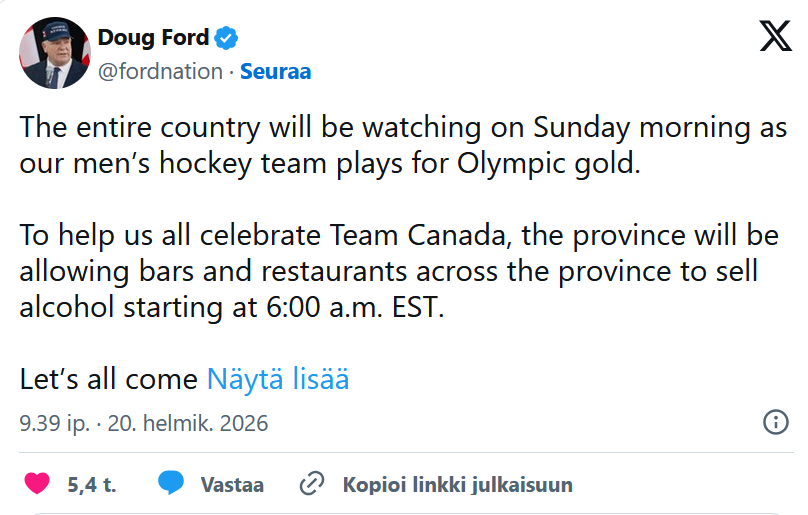Click the 20. helmik. 2026 date
Image resolution: width=808 pixels, height=515 pixels.
click(x=187, y=423)
